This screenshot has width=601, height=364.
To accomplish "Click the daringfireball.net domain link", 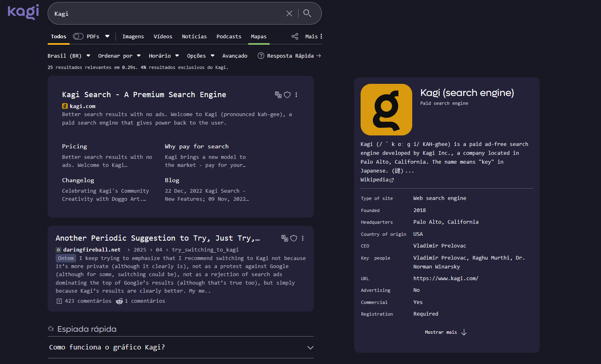I will tap(92, 250).
